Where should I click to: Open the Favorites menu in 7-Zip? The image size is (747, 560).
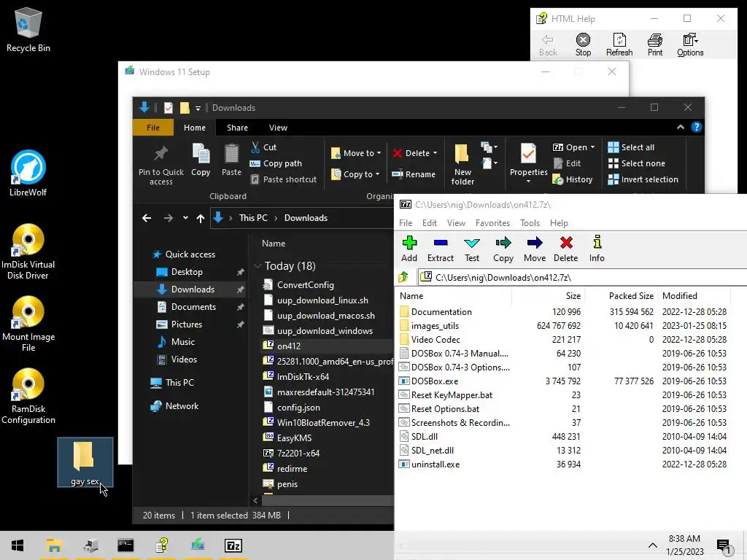point(492,223)
